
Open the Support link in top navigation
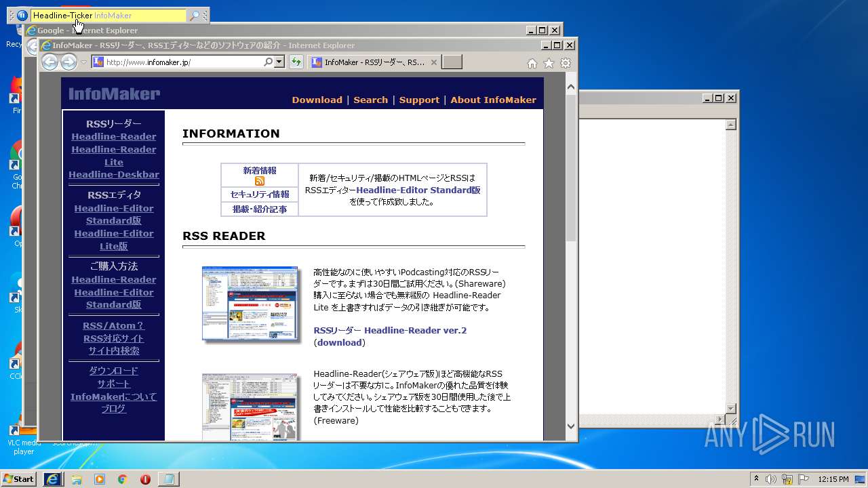(x=419, y=100)
